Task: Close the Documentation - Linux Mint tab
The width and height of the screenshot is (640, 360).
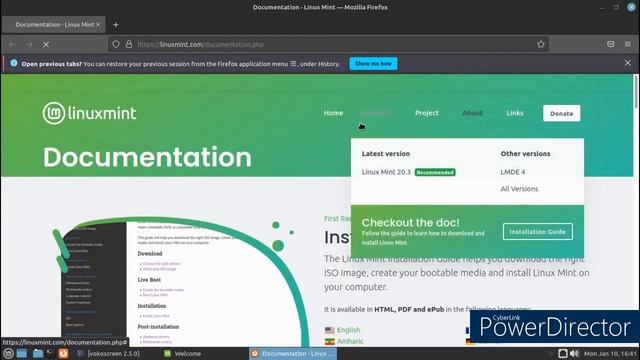Action: 98,24
